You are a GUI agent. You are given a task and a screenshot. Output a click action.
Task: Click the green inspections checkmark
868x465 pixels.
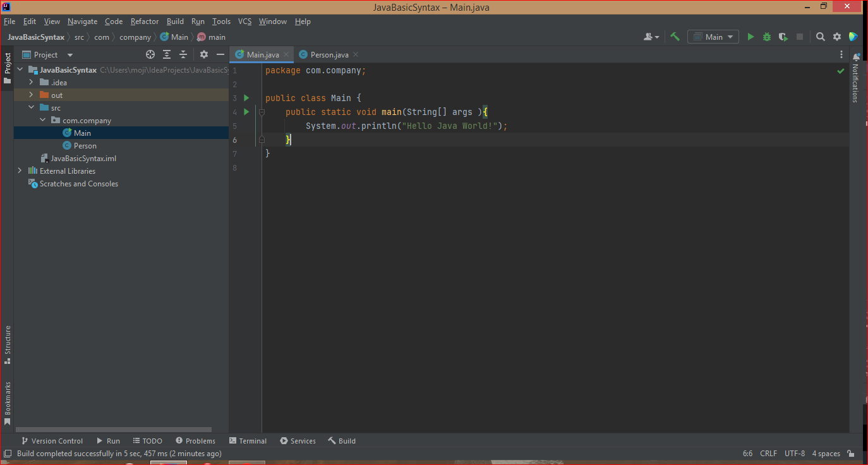pyautogui.click(x=841, y=71)
